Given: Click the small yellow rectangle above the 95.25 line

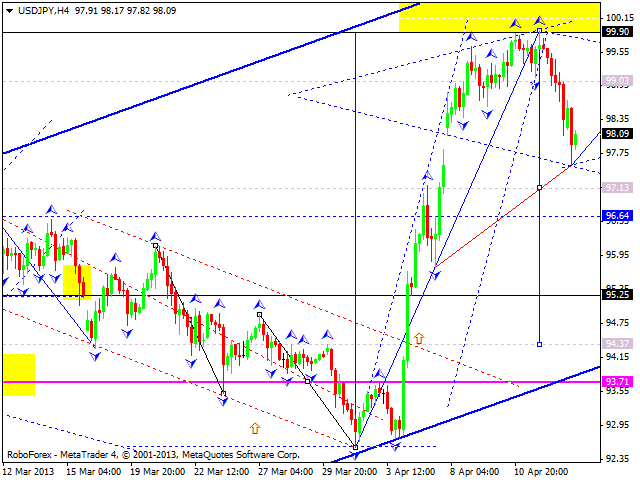Looking at the screenshot, I should 77,281.
